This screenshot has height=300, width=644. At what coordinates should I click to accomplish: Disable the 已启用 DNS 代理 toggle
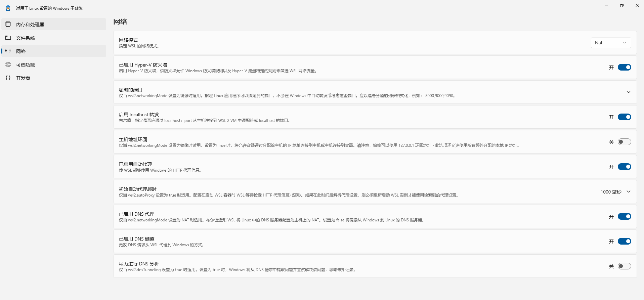(624, 216)
